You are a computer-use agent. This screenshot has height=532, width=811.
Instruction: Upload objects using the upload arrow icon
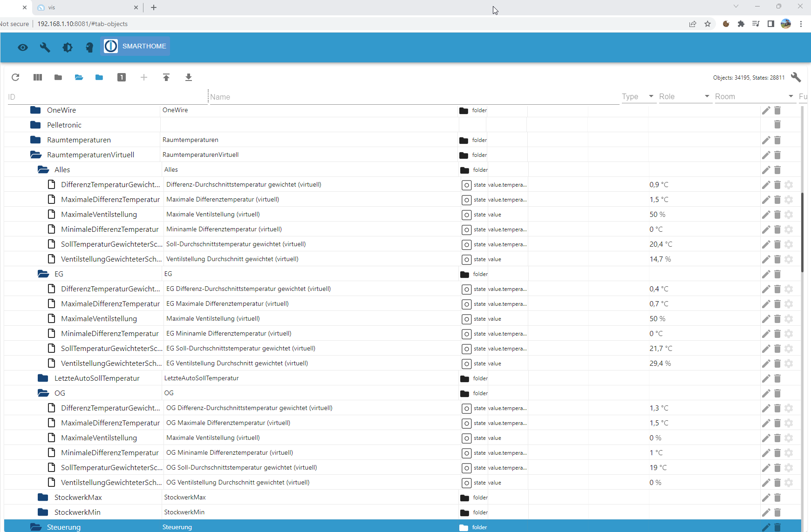(166, 77)
